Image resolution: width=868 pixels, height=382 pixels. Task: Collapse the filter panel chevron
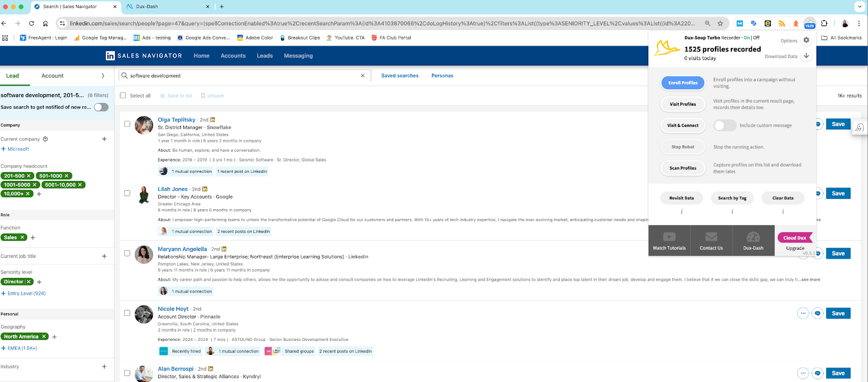(x=103, y=76)
